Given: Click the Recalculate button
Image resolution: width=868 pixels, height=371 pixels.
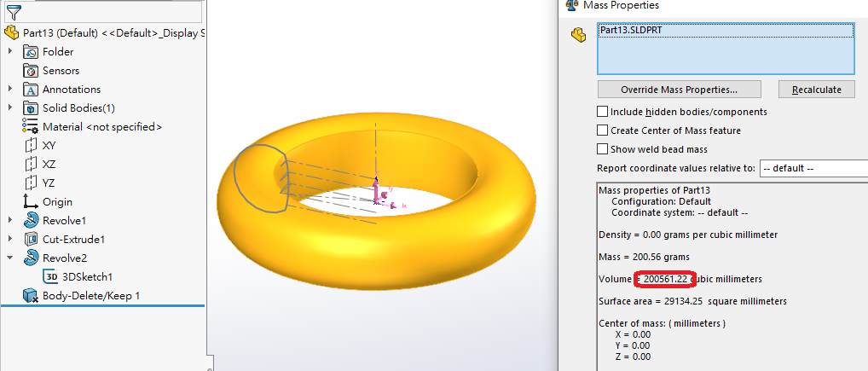Looking at the screenshot, I should [817, 90].
